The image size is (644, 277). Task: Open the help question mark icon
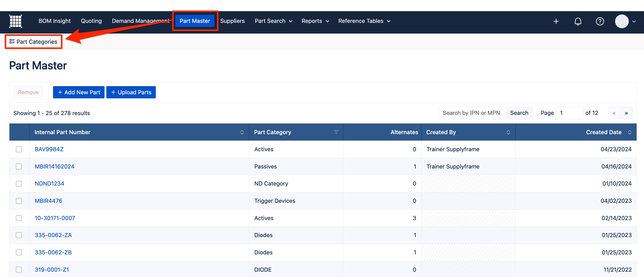tap(600, 21)
